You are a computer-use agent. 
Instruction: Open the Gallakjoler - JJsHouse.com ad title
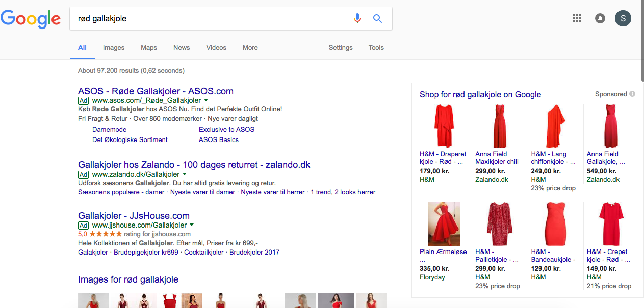(x=134, y=216)
